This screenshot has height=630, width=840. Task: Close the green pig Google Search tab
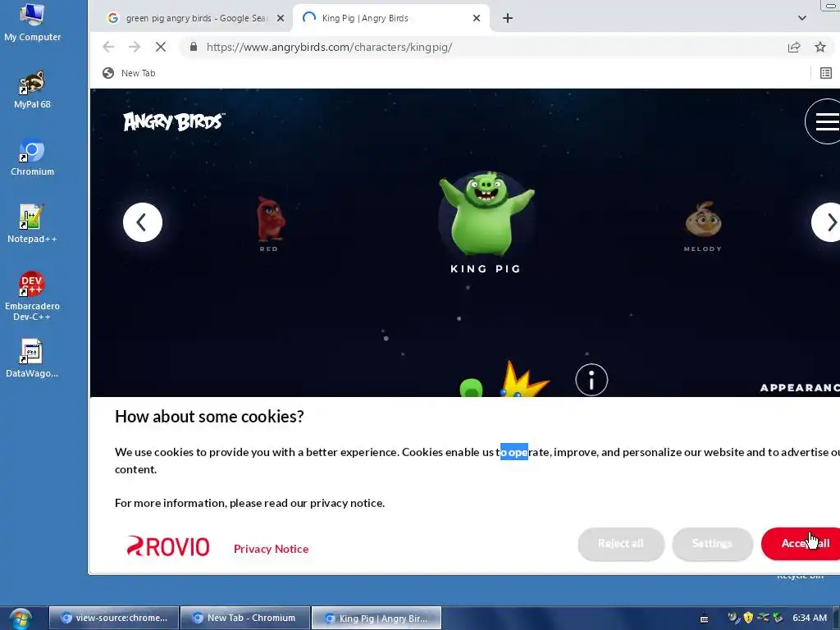coord(281,18)
